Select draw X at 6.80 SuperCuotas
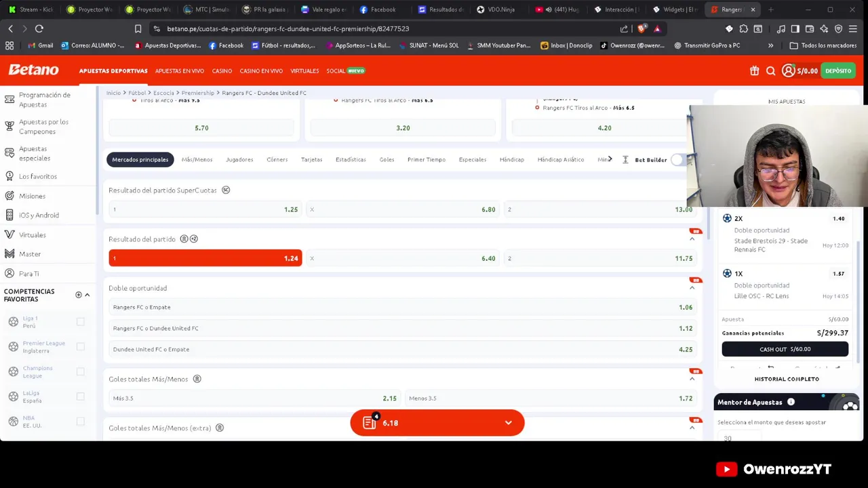 [403, 209]
